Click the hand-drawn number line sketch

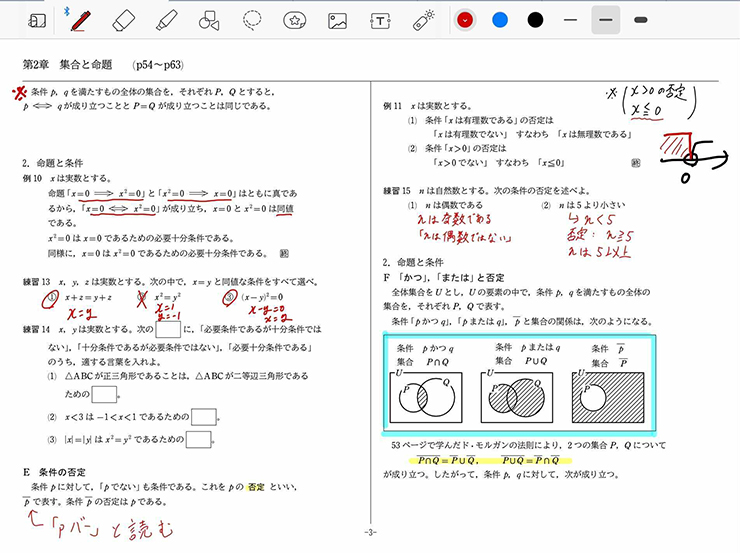click(x=694, y=158)
